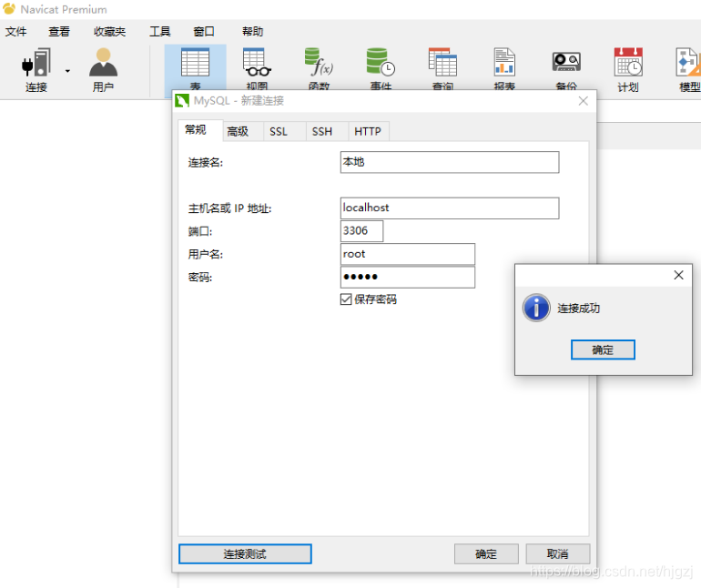701x588 pixels.
Task: Click the username field containing root
Action: pyautogui.click(x=407, y=254)
